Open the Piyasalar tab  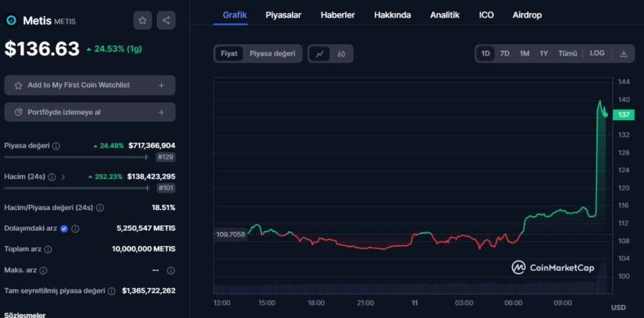click(x=284, y=15)
